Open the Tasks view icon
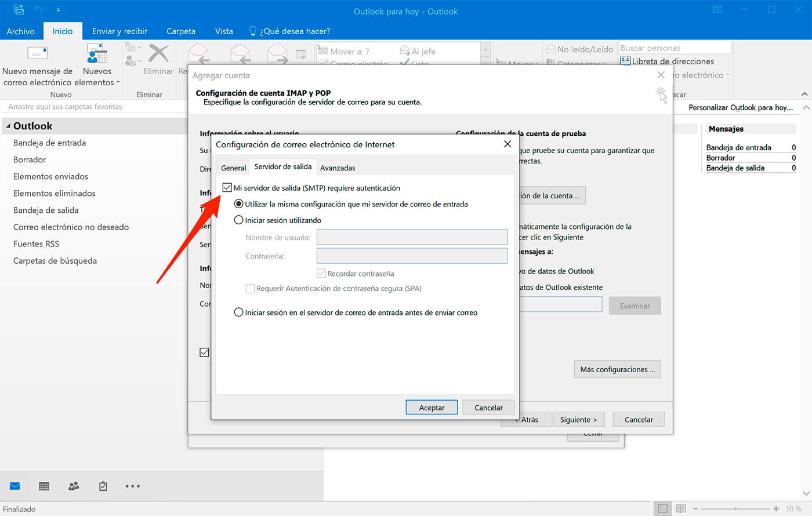The image size is (812, 516). click(103, 486)
